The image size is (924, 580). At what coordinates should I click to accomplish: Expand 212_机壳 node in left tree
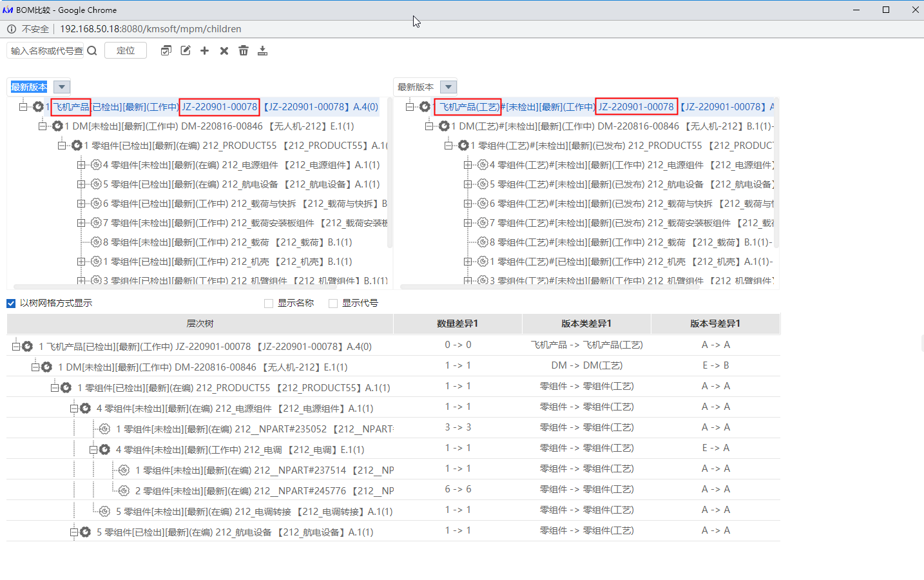tap(81, 262)
